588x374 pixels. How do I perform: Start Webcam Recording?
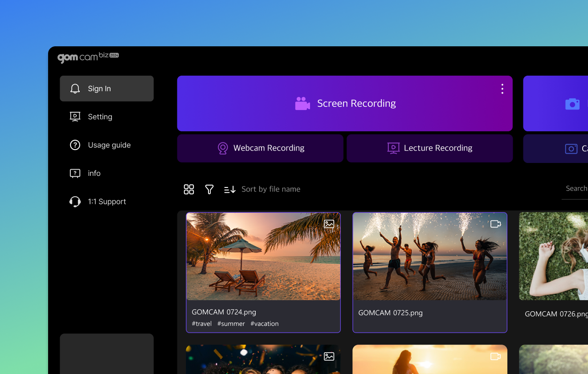[x=261, y=148]
